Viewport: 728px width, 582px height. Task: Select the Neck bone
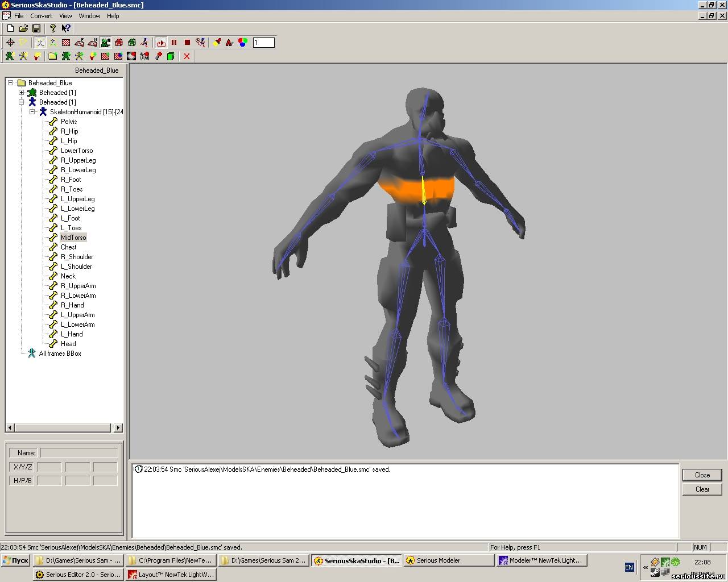(68, 276)
